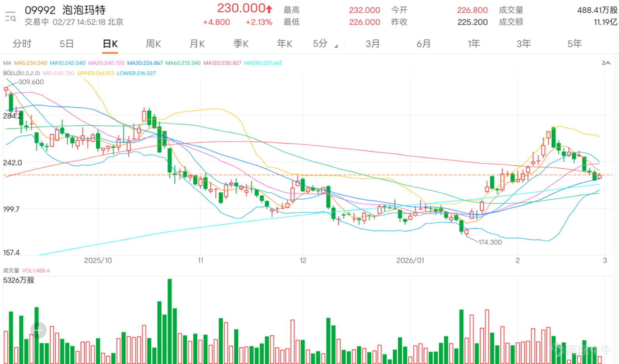
Task: Click the 今开 value 226.800
Action: click(x=472, y=10)
